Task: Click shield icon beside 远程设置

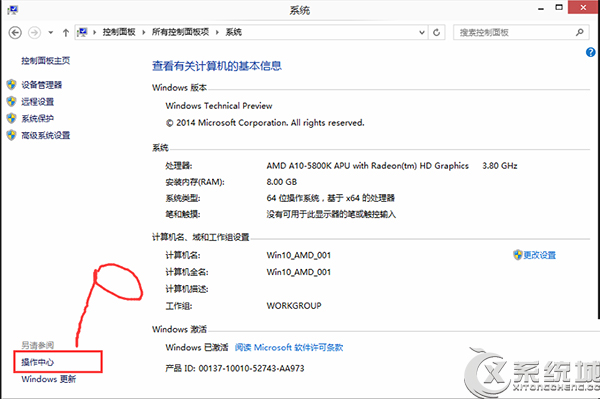Action: coord(11,101)
